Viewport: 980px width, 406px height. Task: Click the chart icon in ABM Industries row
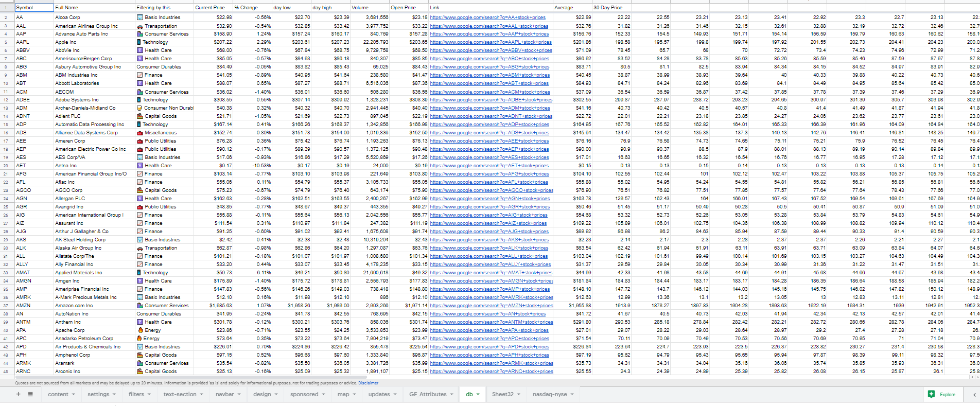[140, 75]
